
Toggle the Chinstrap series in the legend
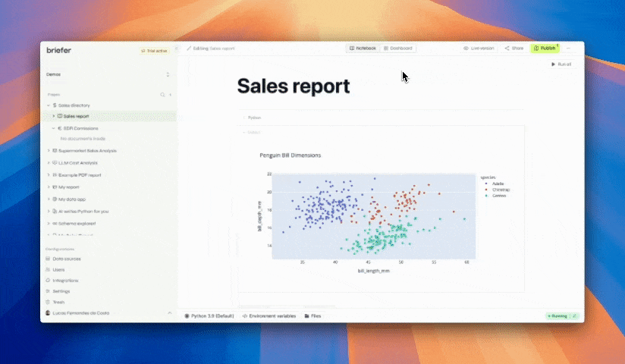pos(498,190)
